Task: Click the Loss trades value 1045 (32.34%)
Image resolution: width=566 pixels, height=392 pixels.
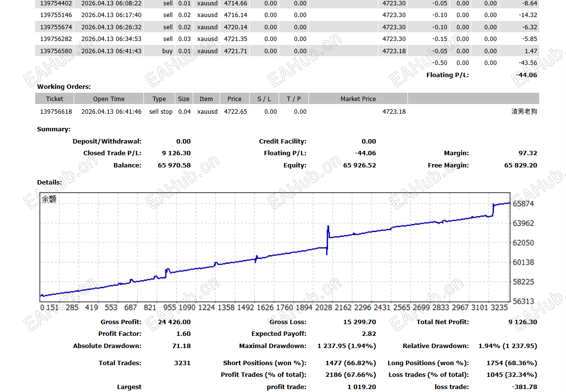Action: coord(511,374)
